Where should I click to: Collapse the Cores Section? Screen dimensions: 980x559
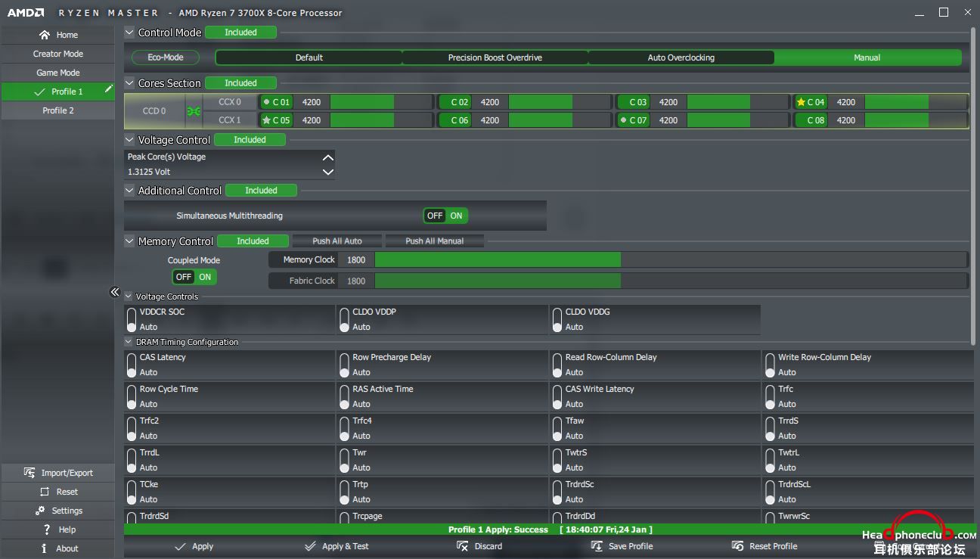(129, 83)
